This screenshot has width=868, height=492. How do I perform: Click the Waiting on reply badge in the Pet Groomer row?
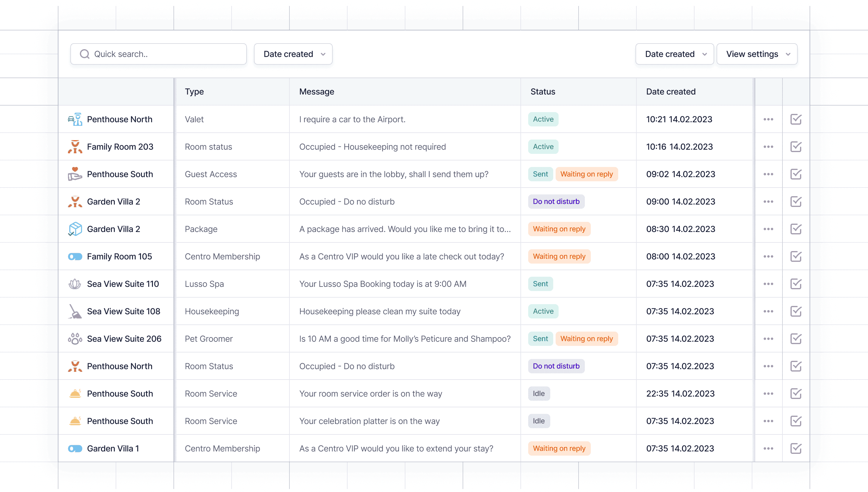586,339
